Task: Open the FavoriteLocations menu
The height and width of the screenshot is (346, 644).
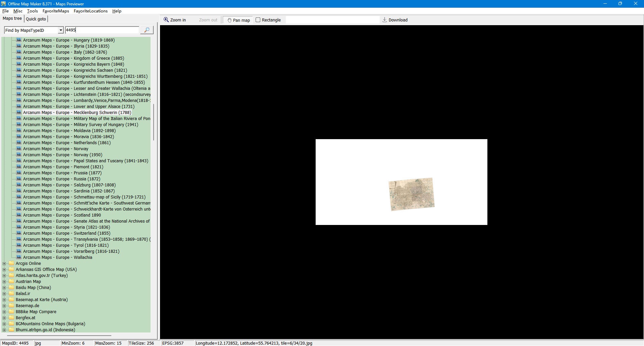Action: (91, 11)
